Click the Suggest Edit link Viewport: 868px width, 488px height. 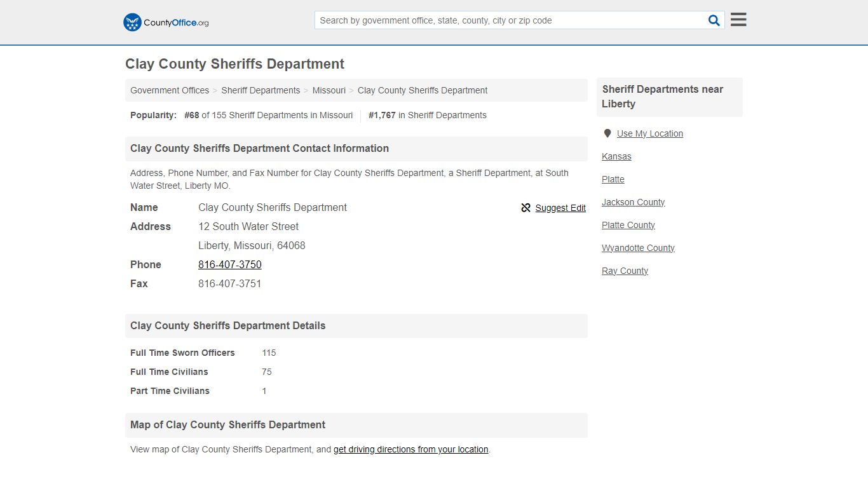pyautogui.click(x=560, y=208)
